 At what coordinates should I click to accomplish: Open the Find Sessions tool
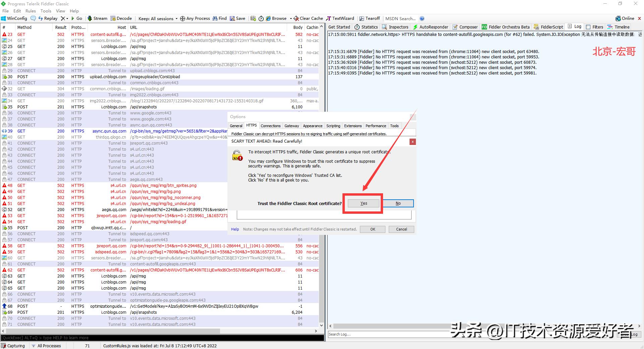(x=219, y=18)
